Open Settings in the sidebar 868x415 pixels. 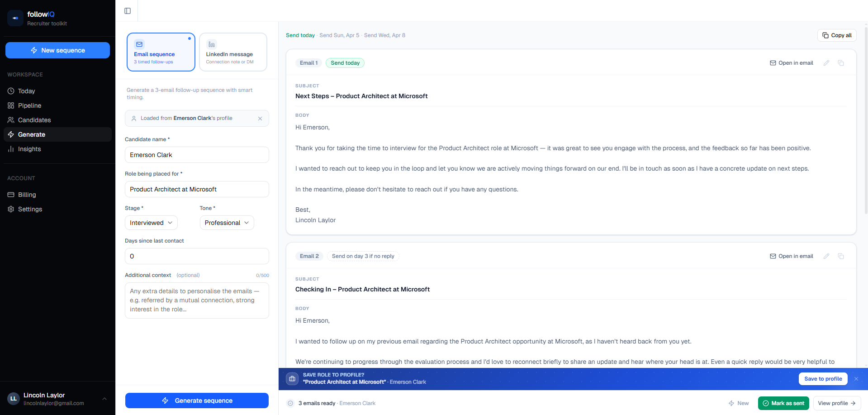57,209
